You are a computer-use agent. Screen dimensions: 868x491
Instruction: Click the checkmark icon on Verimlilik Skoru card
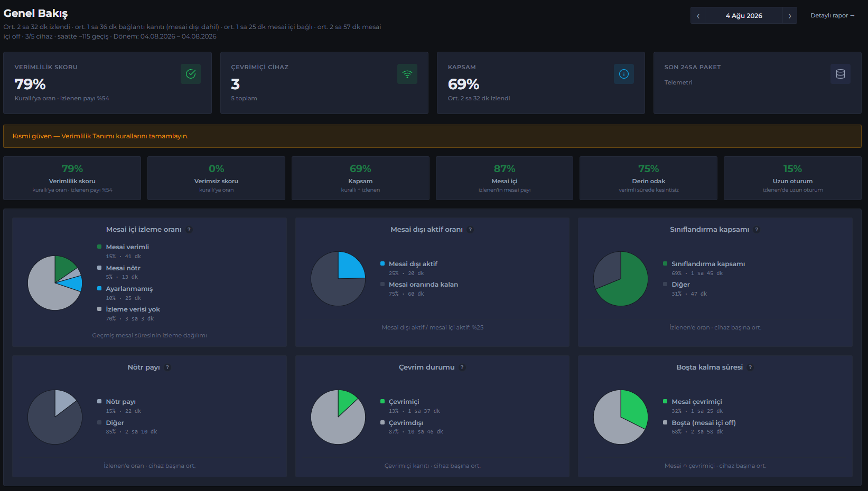(191, 74)
